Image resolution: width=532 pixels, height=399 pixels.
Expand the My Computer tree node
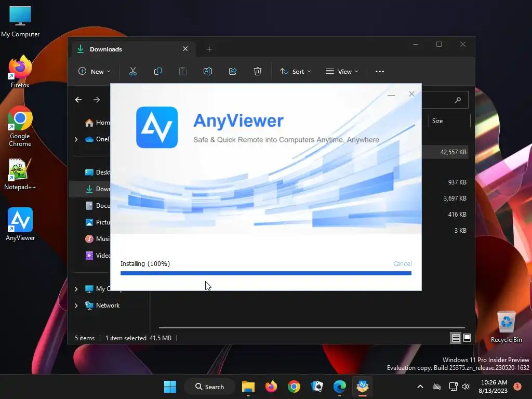click(76, 289)
